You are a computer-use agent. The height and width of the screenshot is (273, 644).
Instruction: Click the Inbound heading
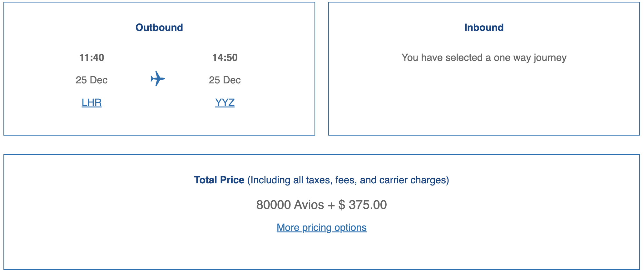point(484,27)
